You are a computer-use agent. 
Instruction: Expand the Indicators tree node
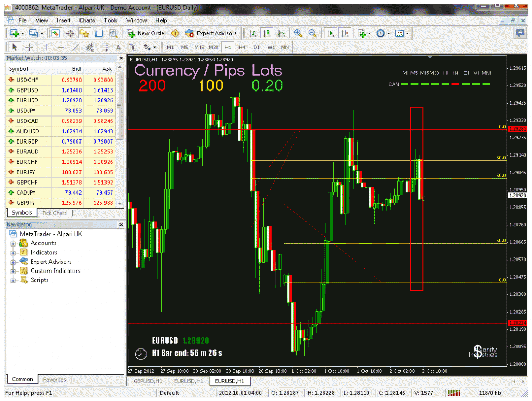[13, 253]
